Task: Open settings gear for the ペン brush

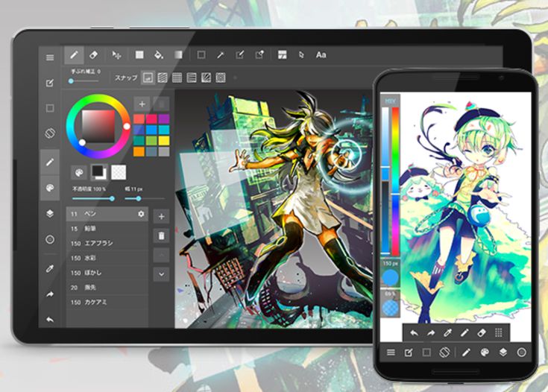Action: 141,213
